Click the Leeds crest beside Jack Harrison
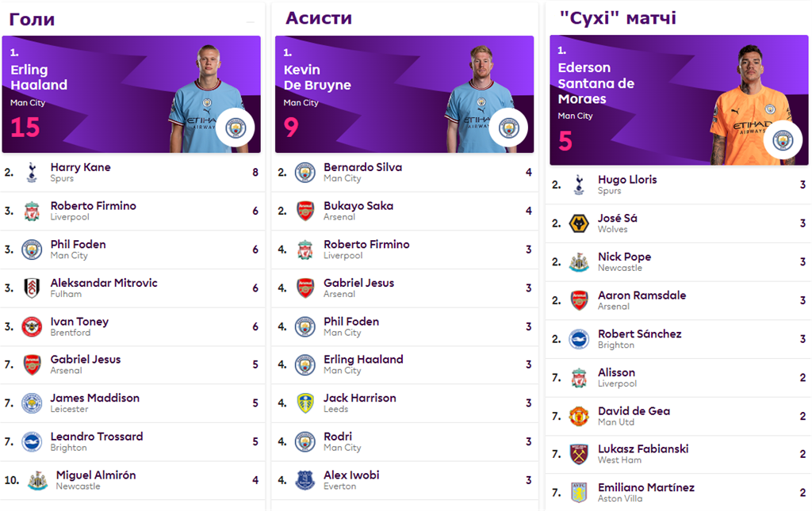Viewport: 812px width, 511px height. [x=305, y=403]
